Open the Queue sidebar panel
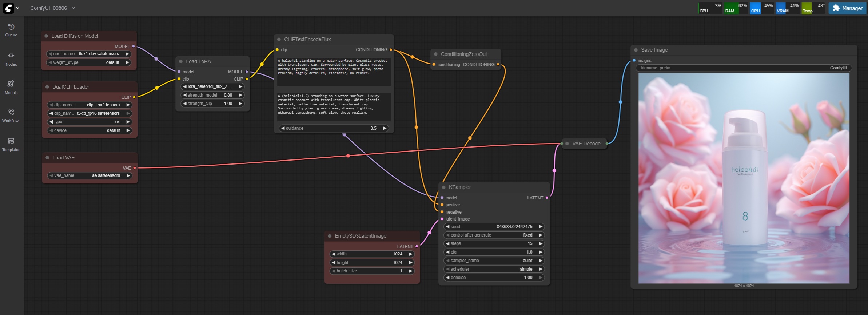The image size is (868, 315). pyautogui.click(x=11, y=30)
